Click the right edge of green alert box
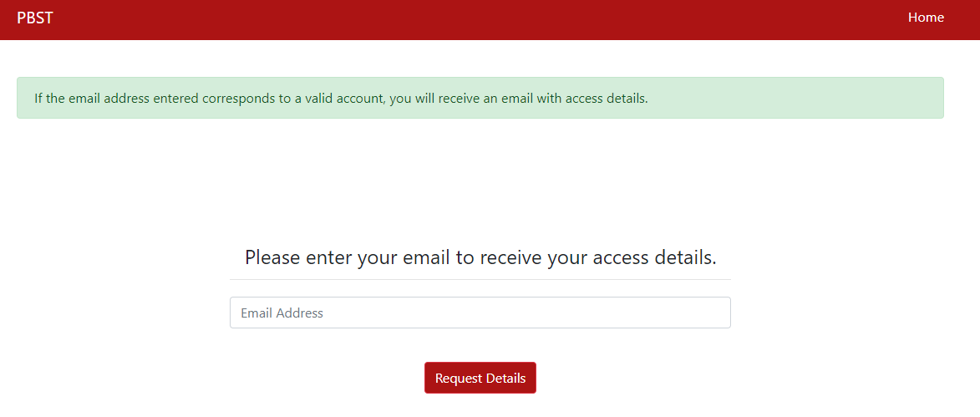 click(937, 98)
